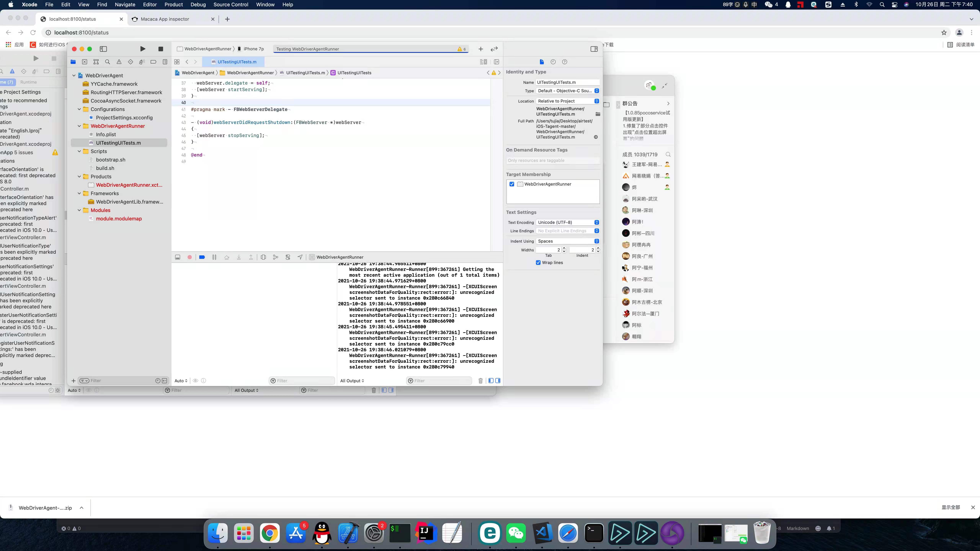This screenshot has width=980, height=551.
Task: Open Indent Using Spaces dropdown
Action: [568, 241]
